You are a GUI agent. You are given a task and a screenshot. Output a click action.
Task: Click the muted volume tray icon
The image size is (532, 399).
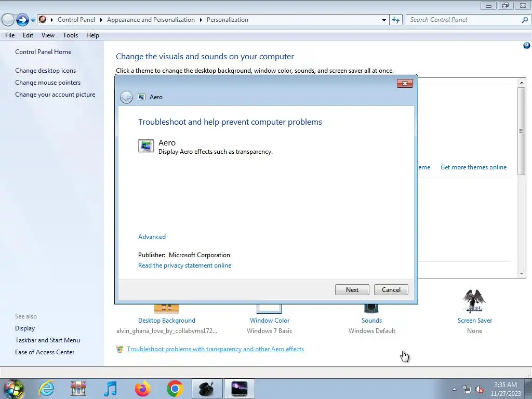pos(480,389)
